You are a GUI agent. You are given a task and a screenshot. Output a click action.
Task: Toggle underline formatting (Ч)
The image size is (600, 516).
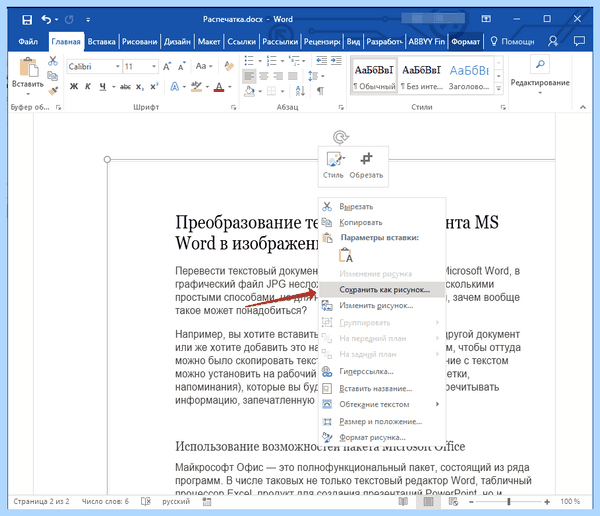[x=103, y=87]
